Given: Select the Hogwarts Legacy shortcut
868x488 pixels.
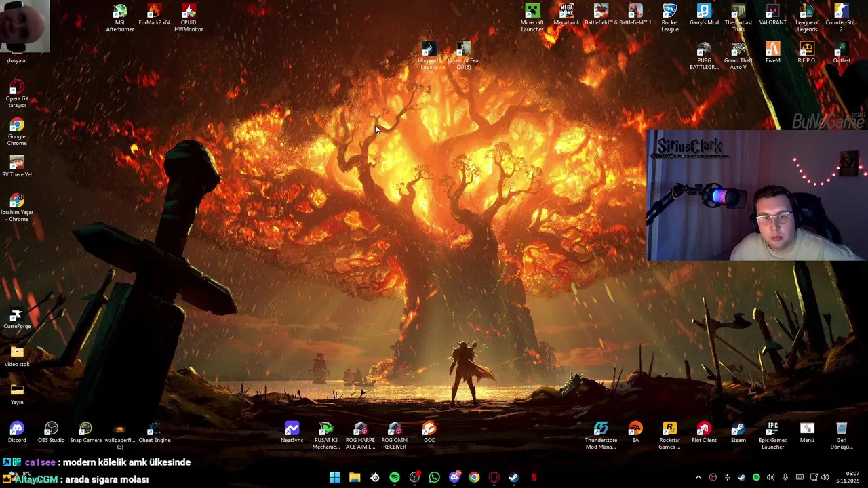Looking at the screenshot, I should (x=429, y=56).
